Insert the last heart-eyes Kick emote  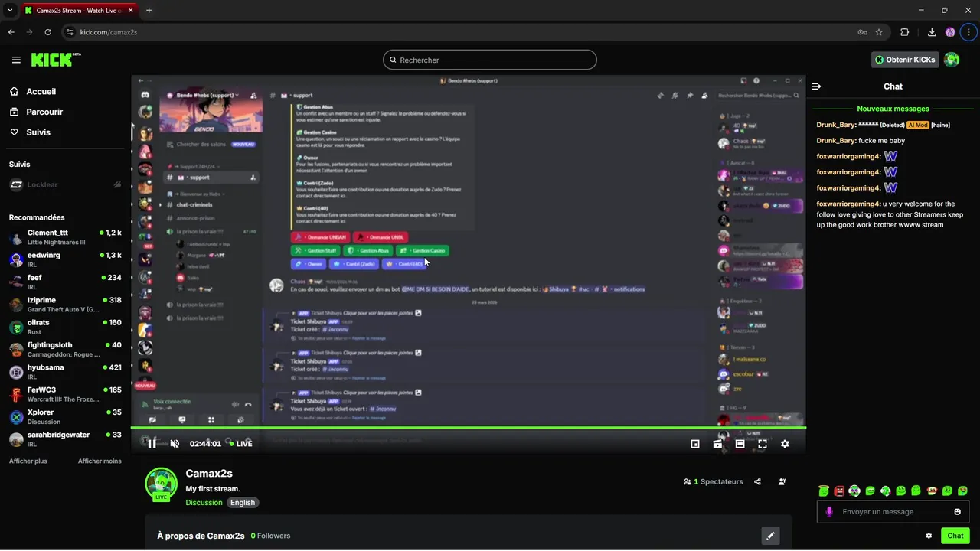coord(962,491)
